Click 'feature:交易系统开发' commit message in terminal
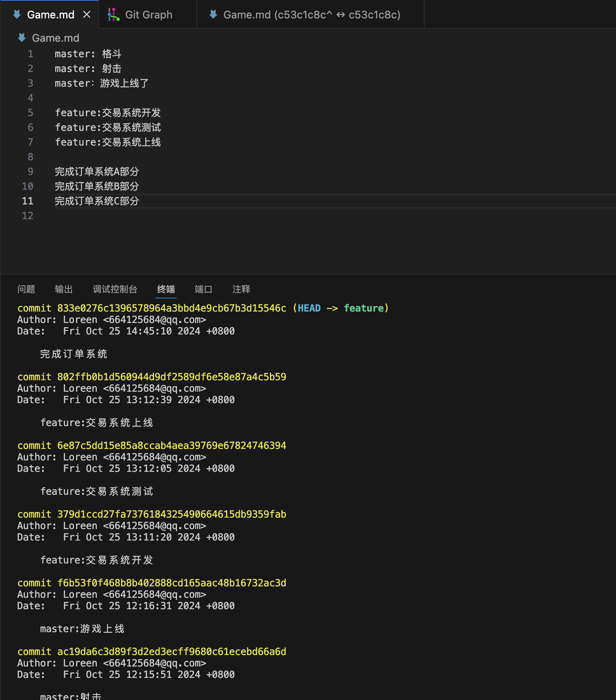 click(x=97, y=560)
